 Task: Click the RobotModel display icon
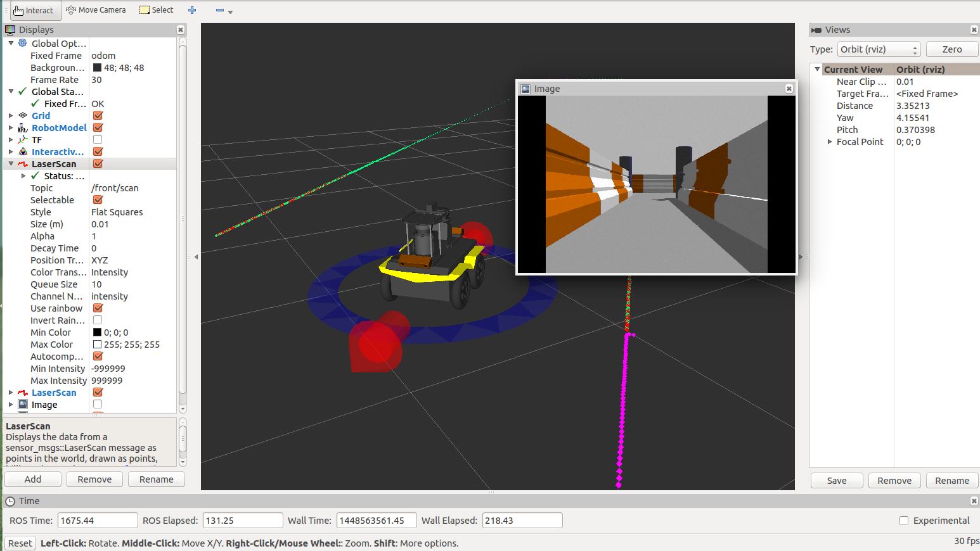(23, 128)
